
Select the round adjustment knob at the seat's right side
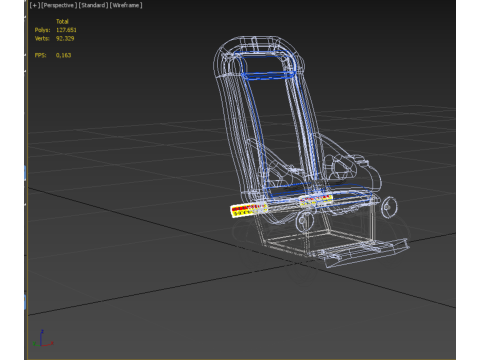click(x=389, y=207)
